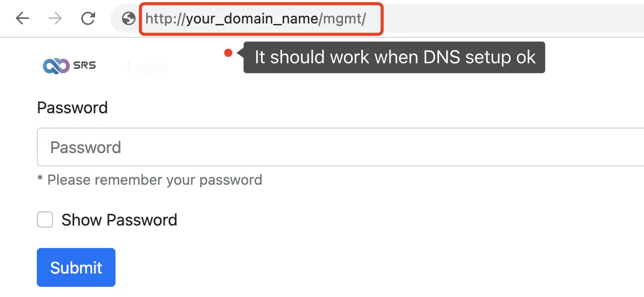Enable the Show Password checkbox
The height and width of the screenshot is (297, 644).
pyautogui.click(x=45, y=220)
